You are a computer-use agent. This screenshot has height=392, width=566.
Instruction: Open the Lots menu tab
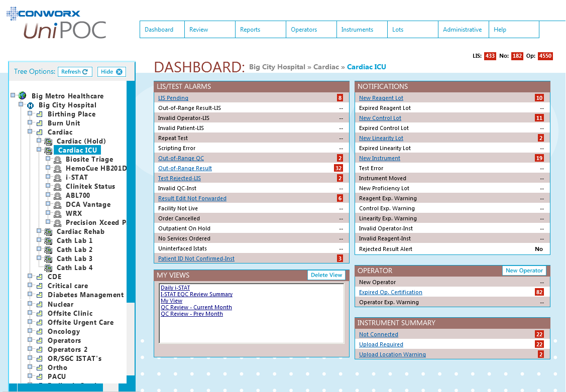tap(413, 30)
